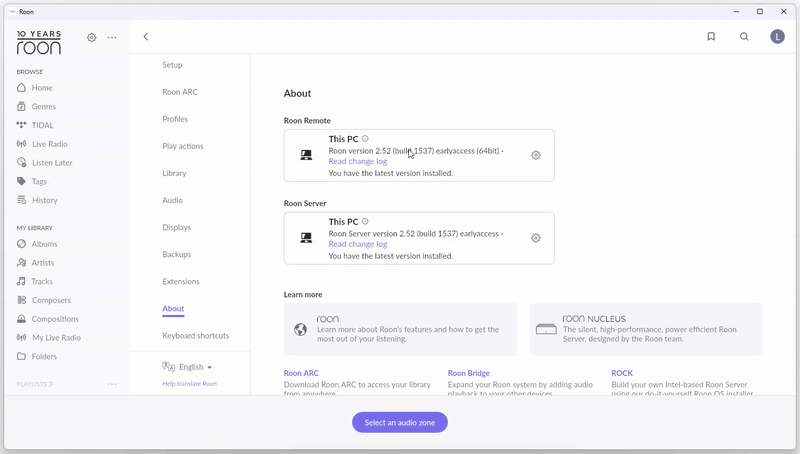800x454 pixels.
Task: Read change log for Roon Server
Action: [x=358, y=244]
